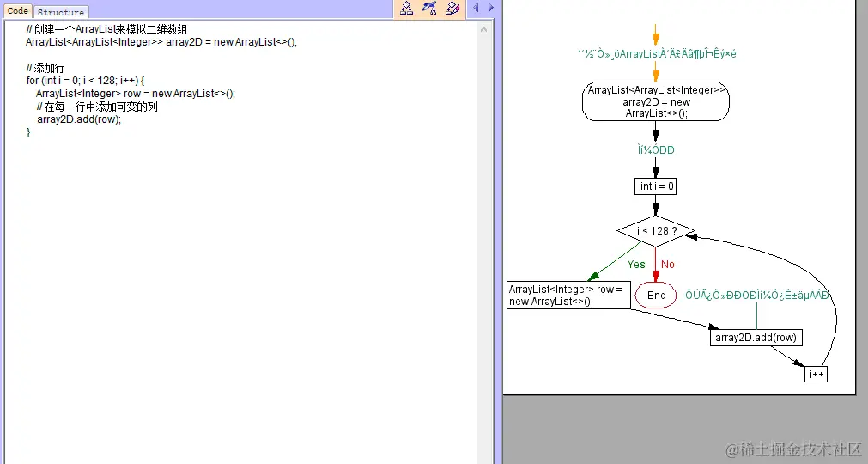Click the garbled comment above the array2D node

(657, 54)
